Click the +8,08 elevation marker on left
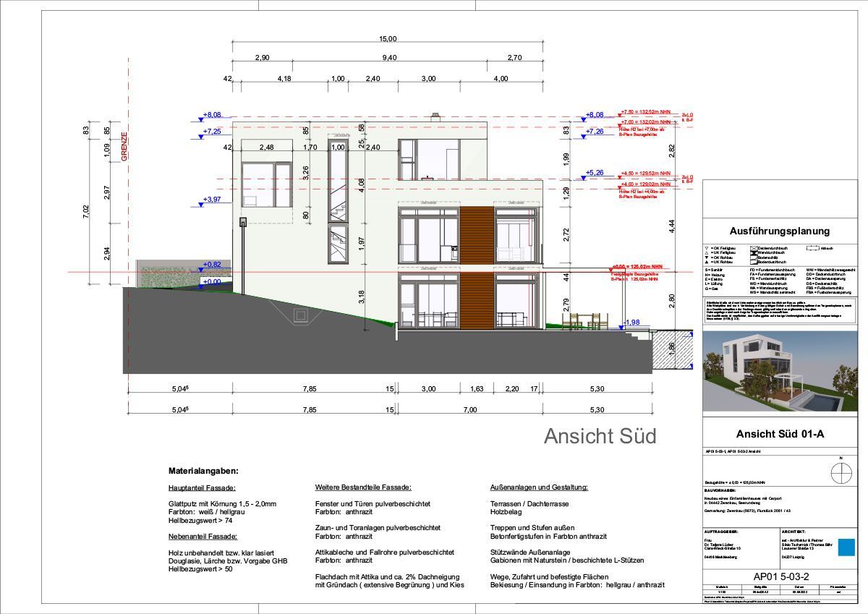 211,115
